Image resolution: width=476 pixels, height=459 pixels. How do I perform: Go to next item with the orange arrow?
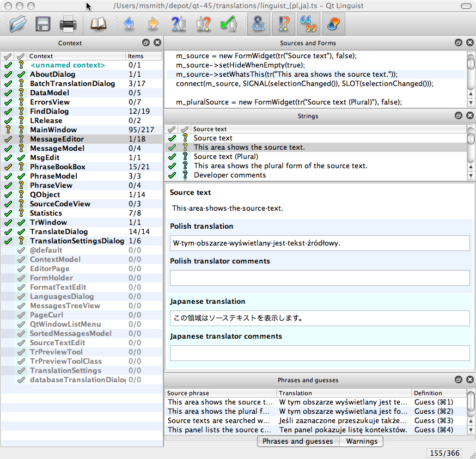point(153,25)
